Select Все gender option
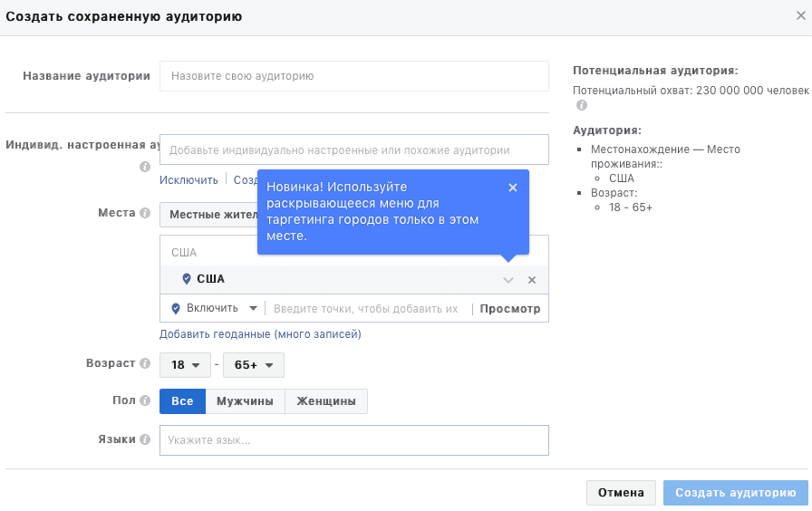812x511 pixels. [x=182, y=401]
